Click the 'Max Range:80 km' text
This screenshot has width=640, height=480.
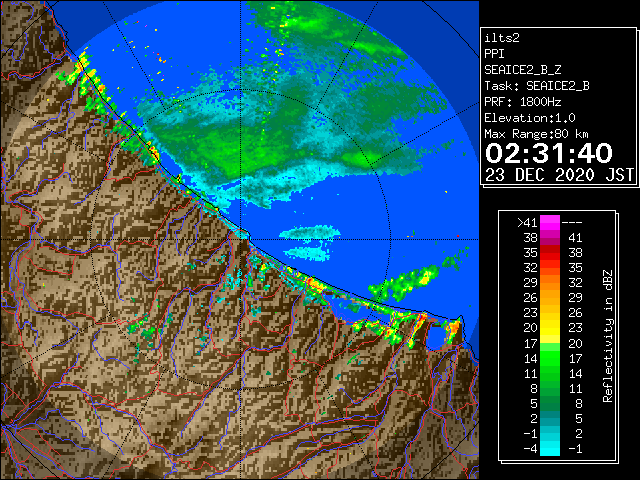pyautogui.click(x=536, y=134)
